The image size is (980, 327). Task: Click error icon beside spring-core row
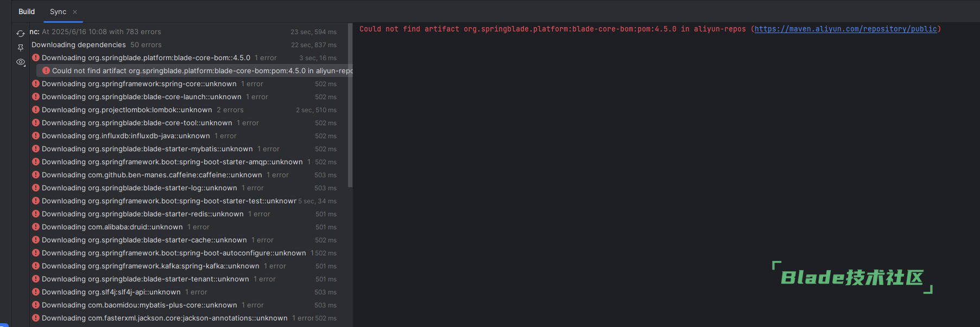point(36,84)
